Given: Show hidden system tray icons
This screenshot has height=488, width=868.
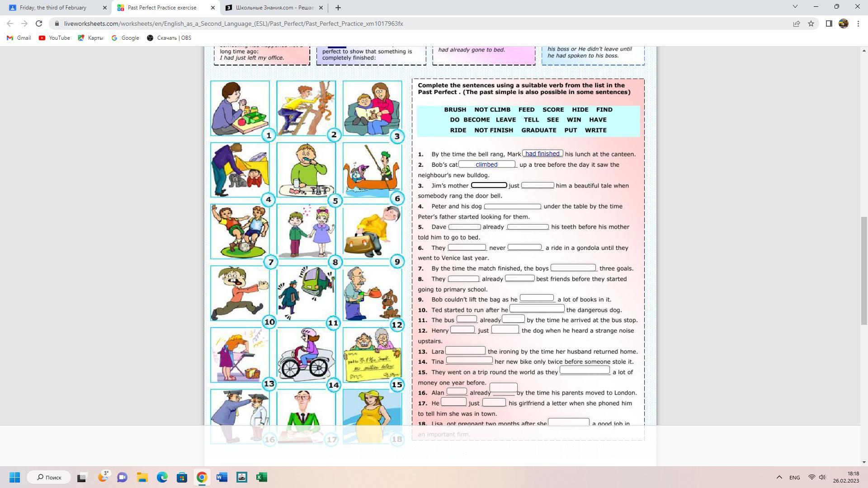Looking at the screenshot, I should click(x=779, y=477).
